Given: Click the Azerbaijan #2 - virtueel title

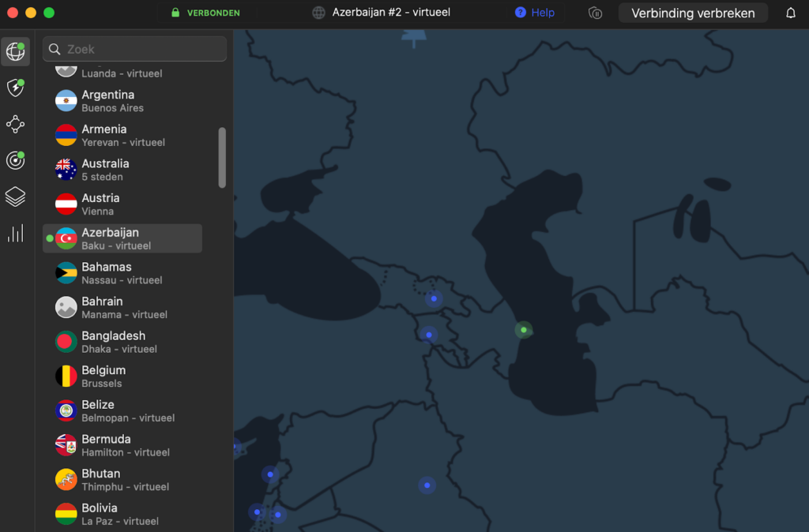Looking at the screenshot, I should pos(391,13).
